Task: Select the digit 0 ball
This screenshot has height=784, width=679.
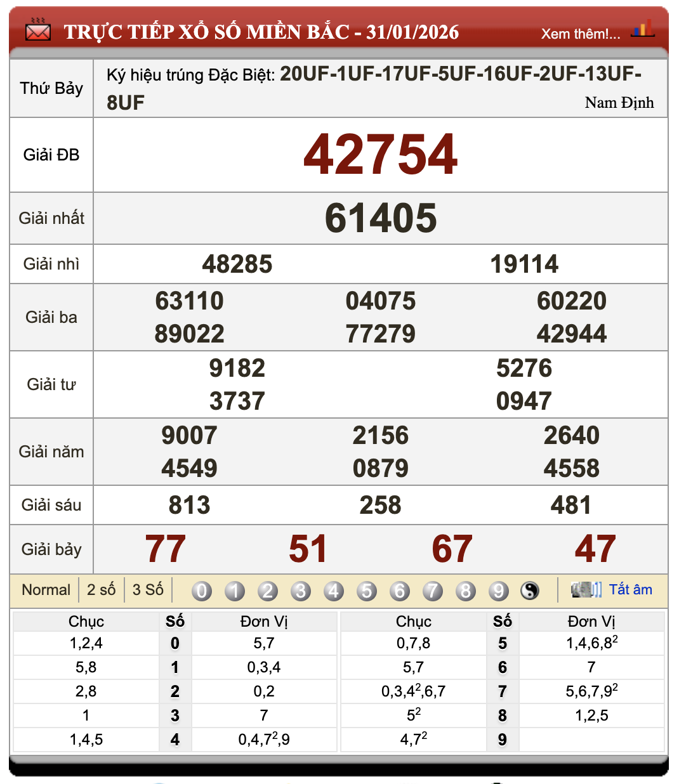Action: (202, 590)
